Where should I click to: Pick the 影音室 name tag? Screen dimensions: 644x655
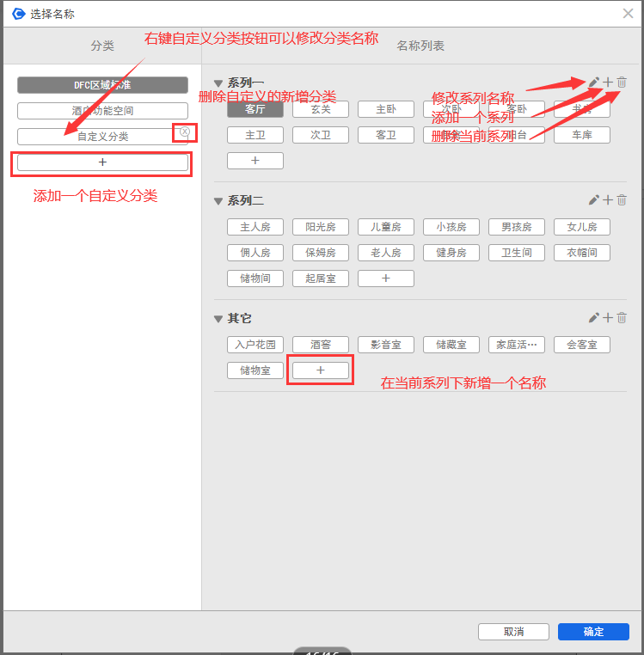pos(385,345)
